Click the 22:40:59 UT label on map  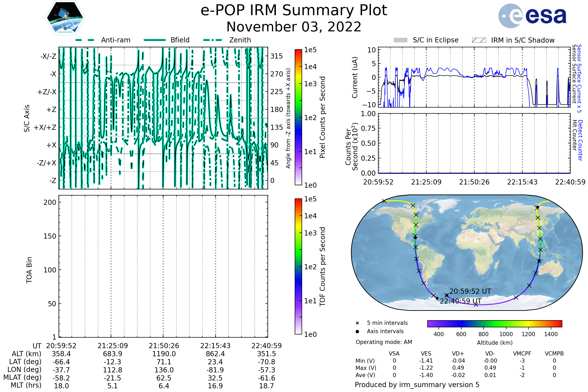pyautogui.click(x=461, y=301)
